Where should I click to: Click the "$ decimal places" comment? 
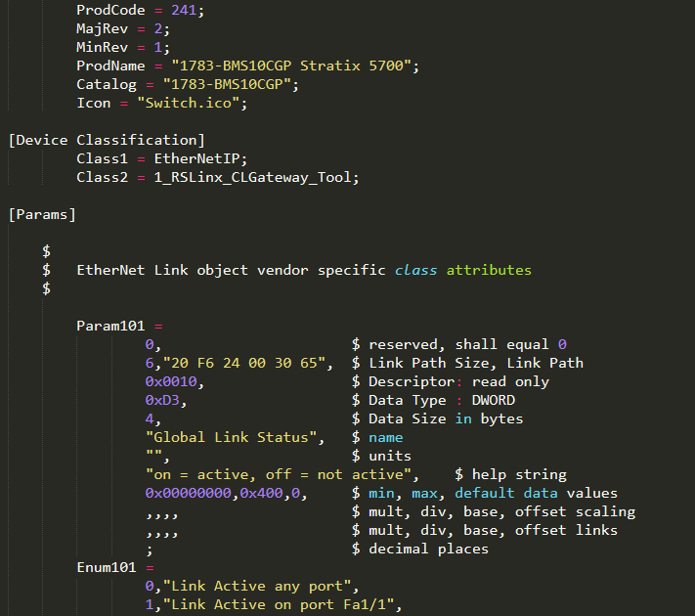click(x=420, y=549)
